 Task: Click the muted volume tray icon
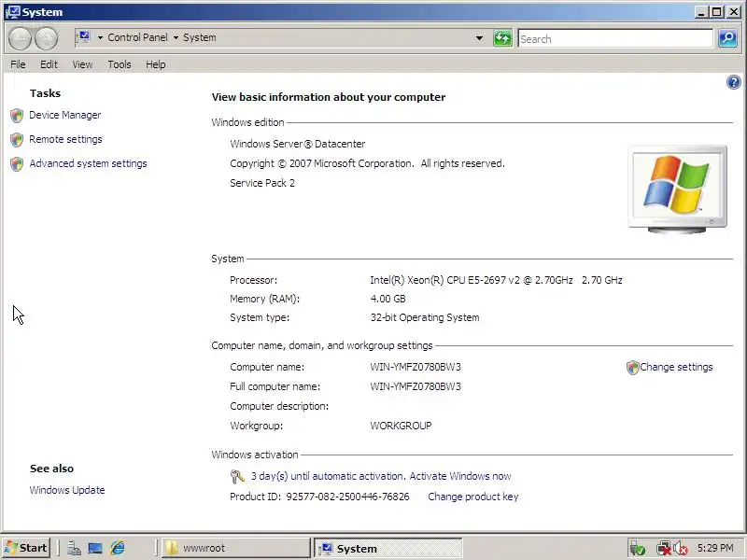tap(681, 549)
